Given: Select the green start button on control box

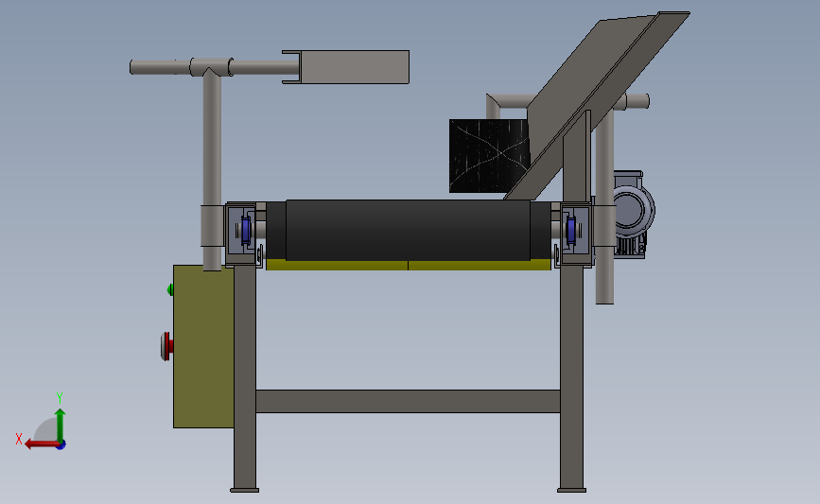Looking at the screenshot, I should [x=170, y=289].
